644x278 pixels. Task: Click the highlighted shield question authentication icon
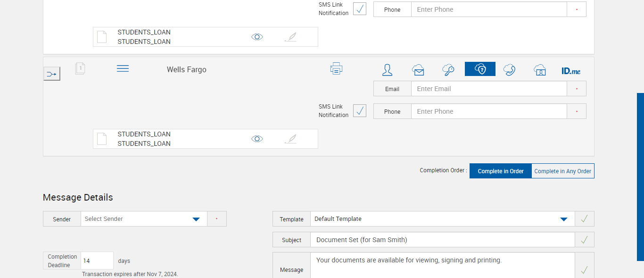(x=480, y=69)
